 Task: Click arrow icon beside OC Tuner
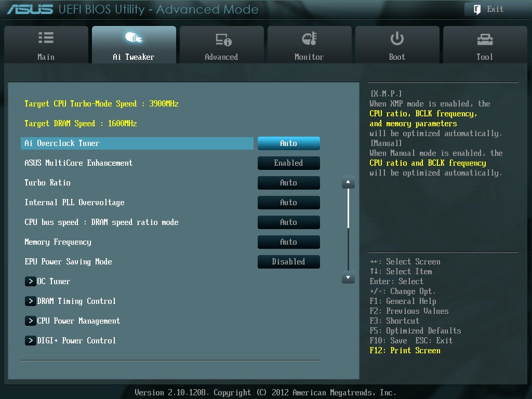(x=30, y=282)
